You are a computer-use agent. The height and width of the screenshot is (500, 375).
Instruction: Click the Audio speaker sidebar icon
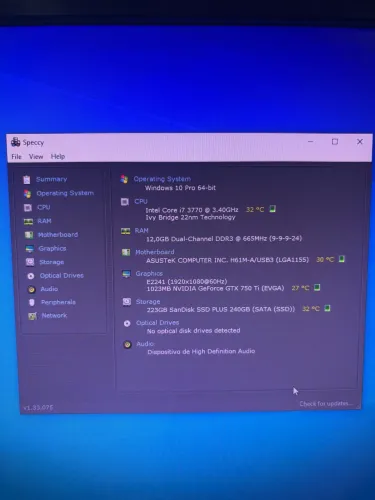pyautogui.click(x=31, y=289)
